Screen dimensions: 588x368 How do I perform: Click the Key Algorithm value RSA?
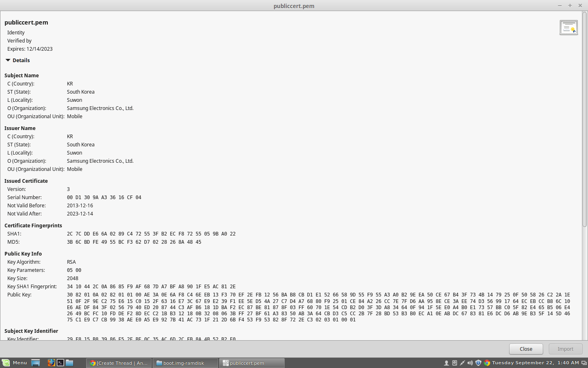coord(71,262)
